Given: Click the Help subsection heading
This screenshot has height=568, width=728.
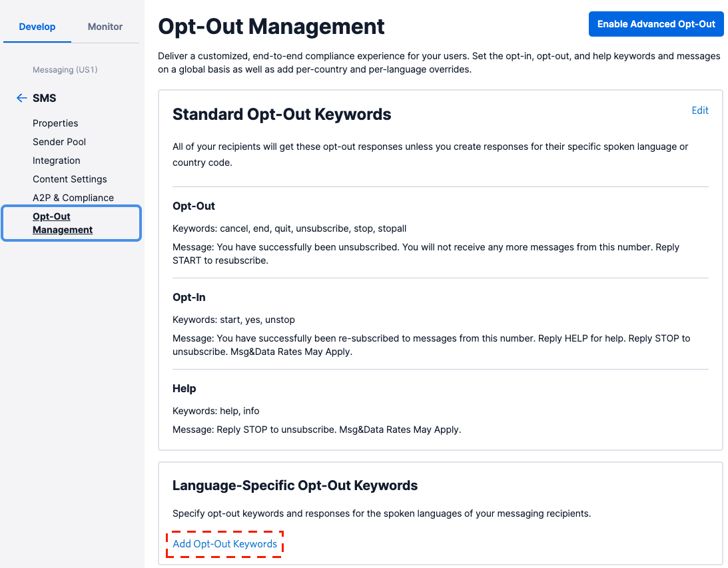Looking at the screenshot, I should [x=184, y=388].
